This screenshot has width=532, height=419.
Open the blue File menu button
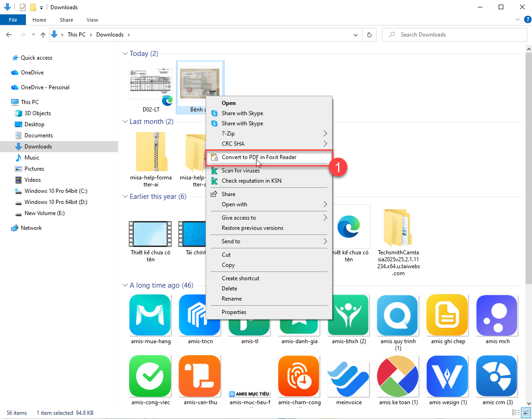point(13,20)
